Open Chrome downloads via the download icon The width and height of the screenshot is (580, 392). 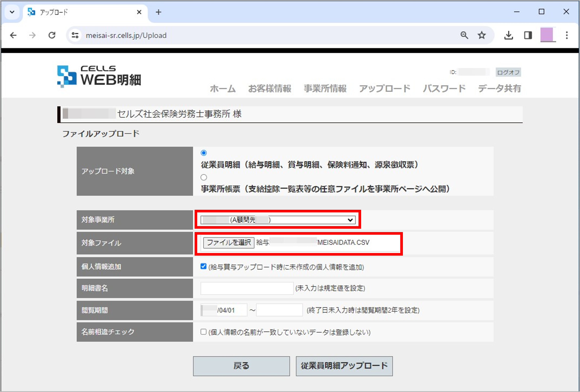(x=508, y=35)
